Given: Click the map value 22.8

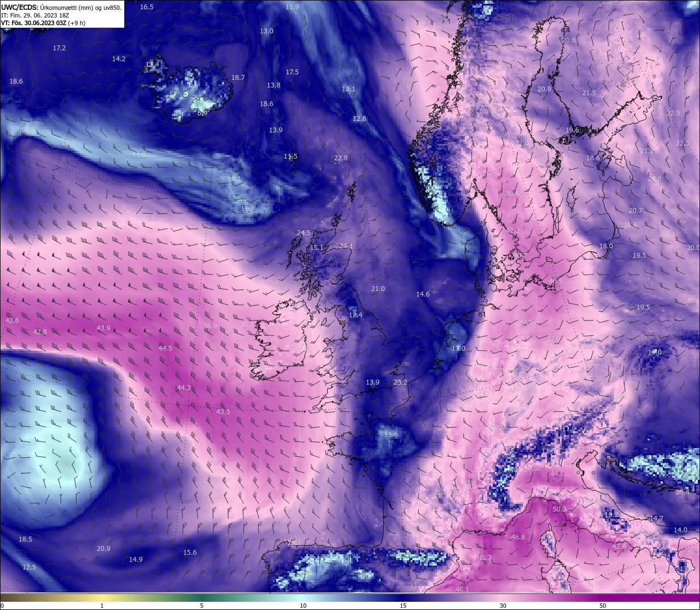Looking at the screenshot, I should coord(341,158).
